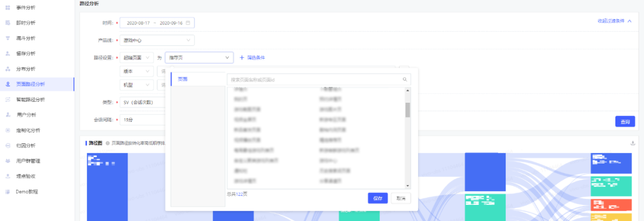Open 事件分析 via its sidebar icon
The width and height of the screenshot is (644, 221).
click(x=7, y=8)
